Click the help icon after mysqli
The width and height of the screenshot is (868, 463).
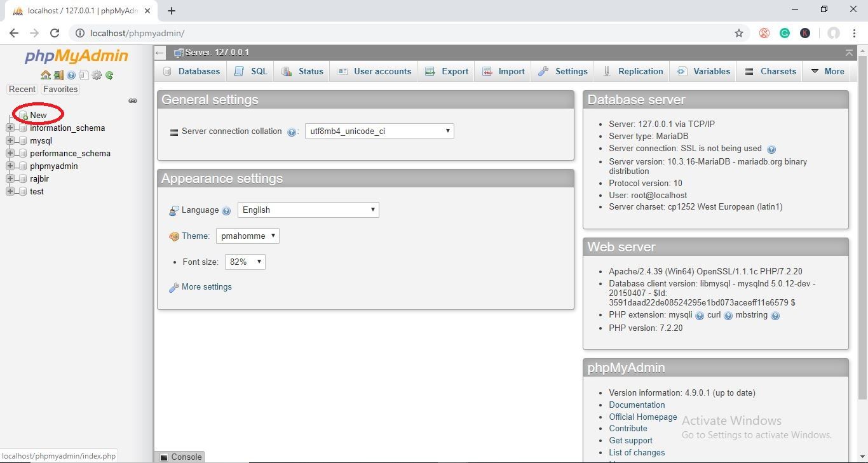(x=700, y=316)
